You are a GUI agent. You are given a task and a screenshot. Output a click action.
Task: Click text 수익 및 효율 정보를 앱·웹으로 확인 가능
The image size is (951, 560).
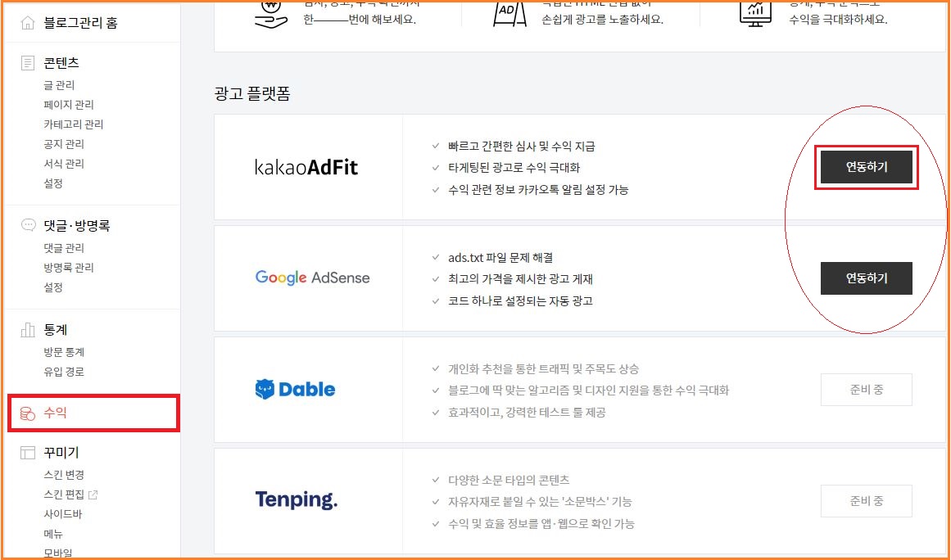(x=541, y=524)
